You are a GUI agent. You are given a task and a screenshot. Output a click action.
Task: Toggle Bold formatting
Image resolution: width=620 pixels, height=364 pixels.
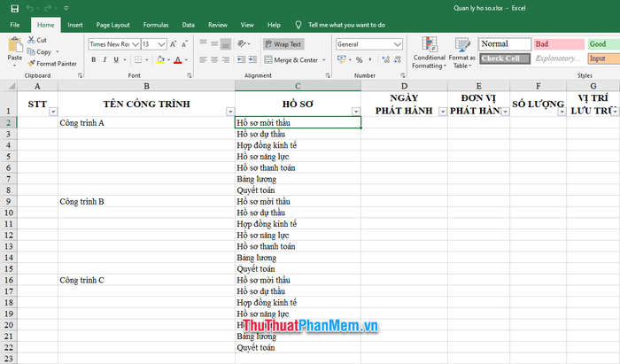tap(94, 60)
